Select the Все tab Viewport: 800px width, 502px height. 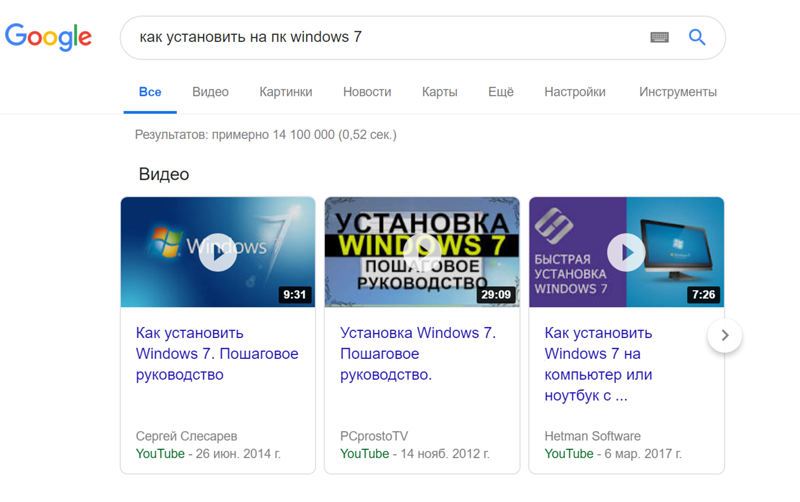150,92
